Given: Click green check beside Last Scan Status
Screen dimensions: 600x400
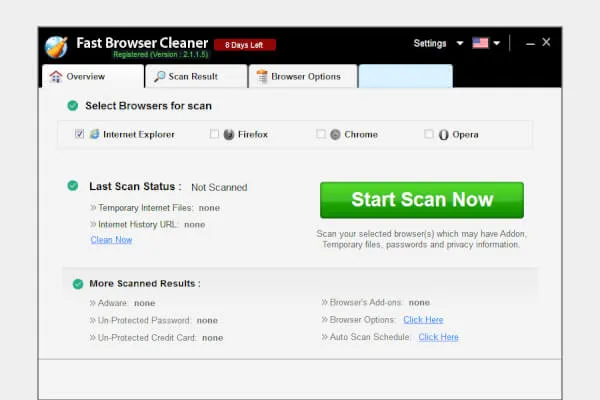Looking at the screenshot, I should pos(73,186).
